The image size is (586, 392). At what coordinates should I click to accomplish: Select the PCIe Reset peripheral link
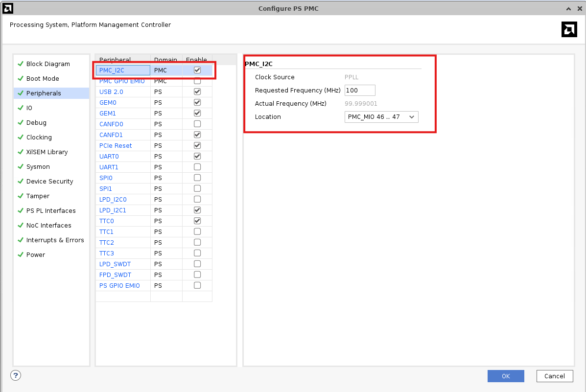(116, 146)
